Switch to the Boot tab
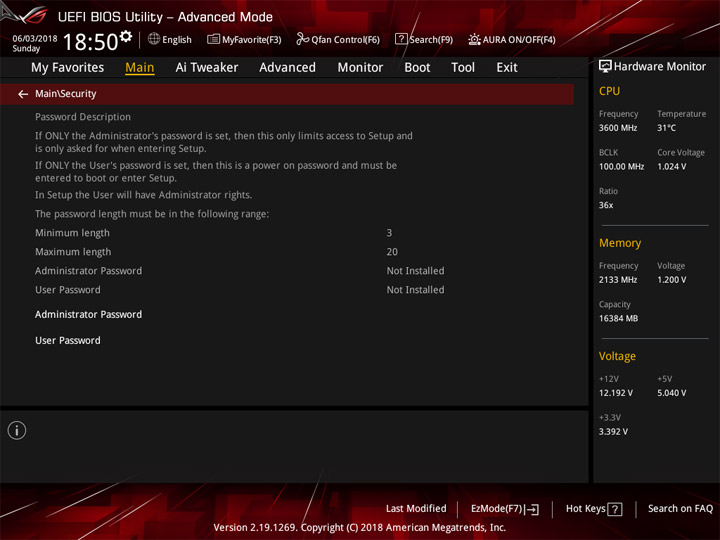 point(417,68)
